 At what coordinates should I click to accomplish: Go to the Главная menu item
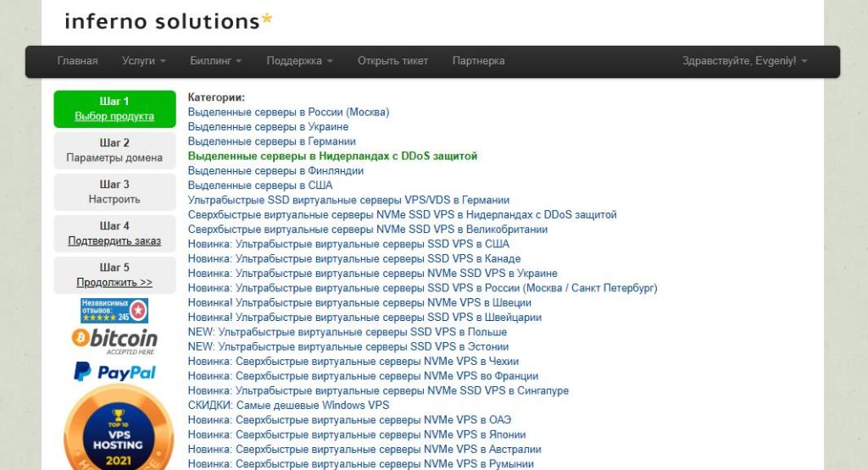coord(77,61)
